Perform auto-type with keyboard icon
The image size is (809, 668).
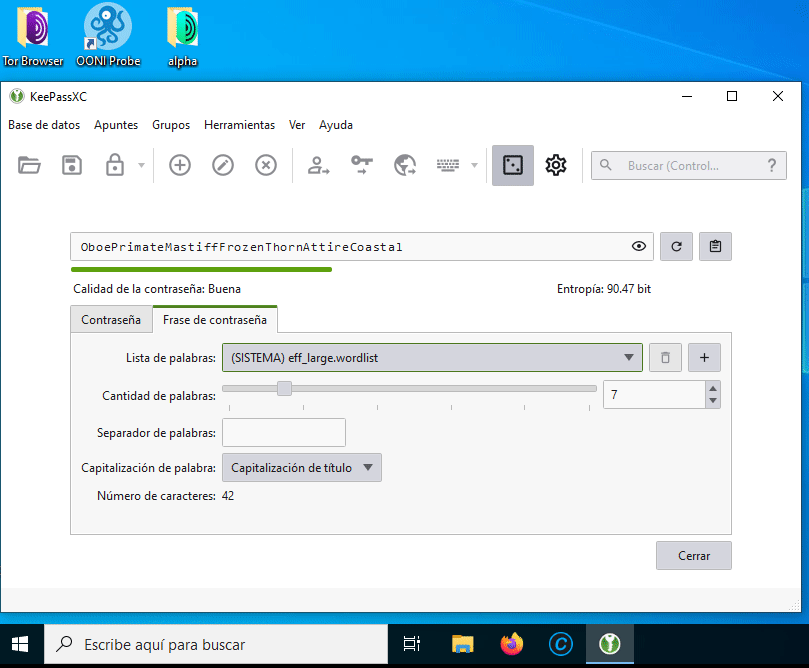click(447, 166)
